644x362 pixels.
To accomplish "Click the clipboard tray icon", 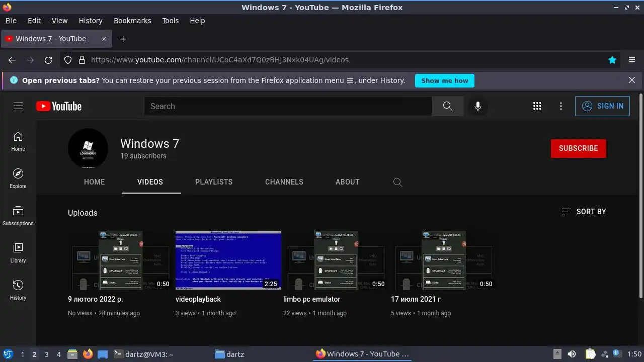I will point(591,354).
